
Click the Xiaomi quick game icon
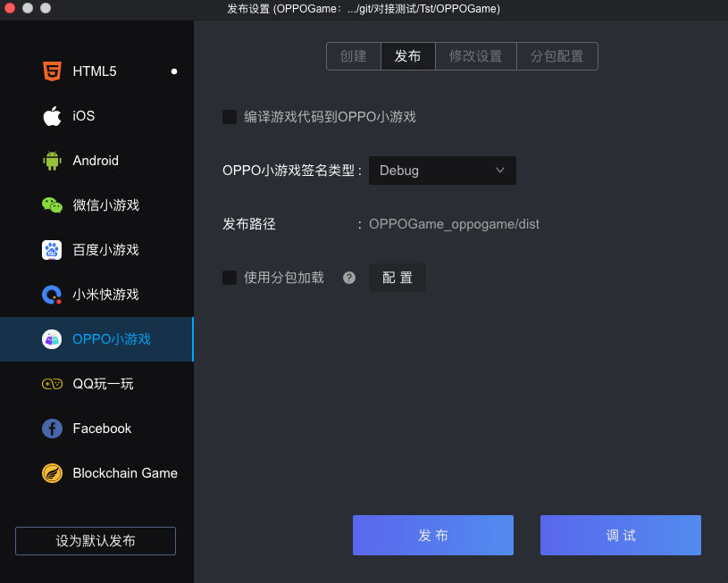pyautogui.click(x=52, y=295)
